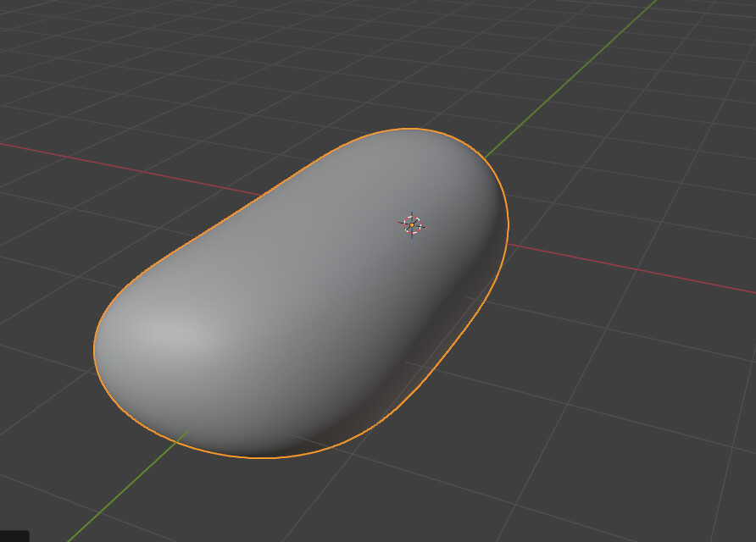756x542 pixels.
Task: Click the 3D cursor crosshair on the mesh
Action: (411, 224)
